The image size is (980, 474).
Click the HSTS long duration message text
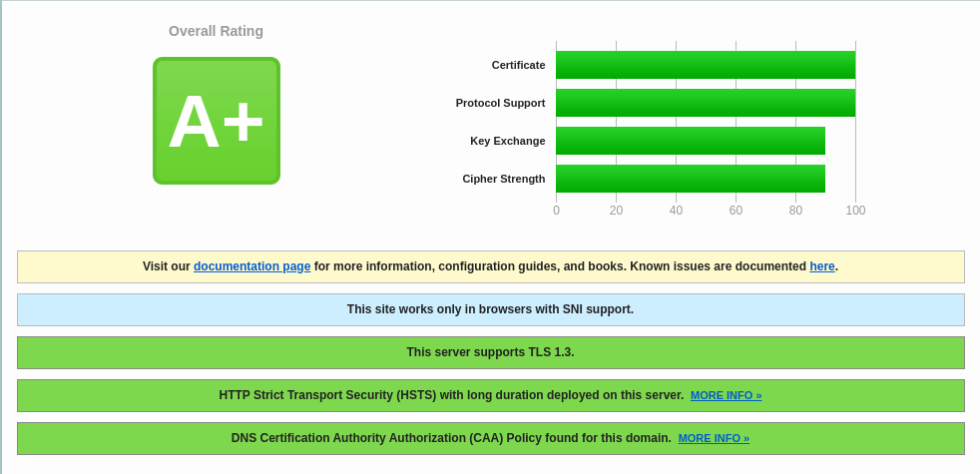pos(451,395)
